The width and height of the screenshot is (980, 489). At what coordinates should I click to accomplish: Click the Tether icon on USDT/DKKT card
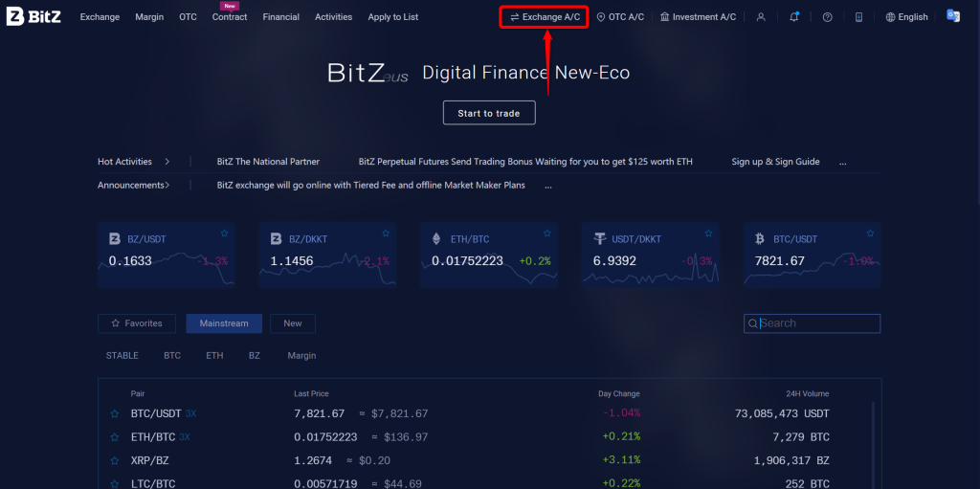pyautogui.click(x=601, y=239)
